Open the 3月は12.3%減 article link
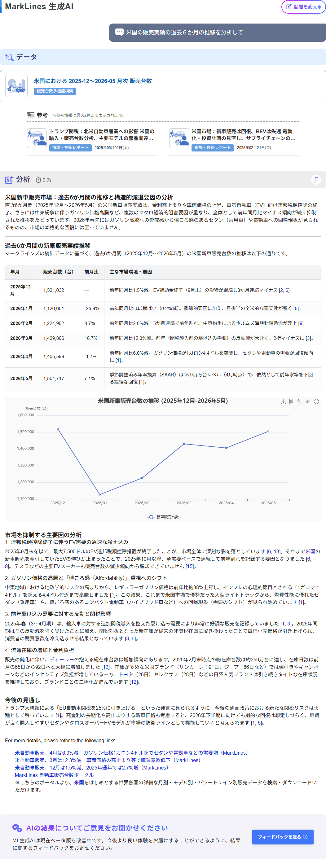The image size is (326, 868). pyautogui.click(x=108, y=760)
